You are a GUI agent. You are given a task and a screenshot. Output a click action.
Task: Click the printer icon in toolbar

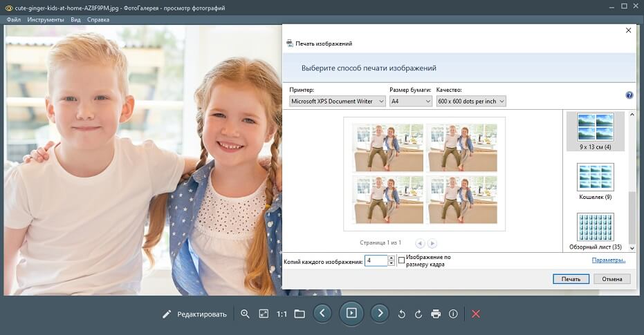pyautogui.click(x=436, y=314)
